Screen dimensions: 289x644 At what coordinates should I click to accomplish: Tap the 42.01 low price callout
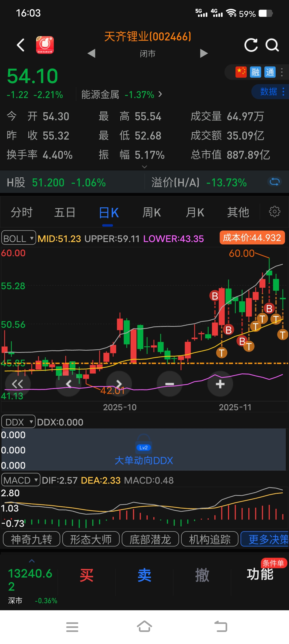coord(112,391)
